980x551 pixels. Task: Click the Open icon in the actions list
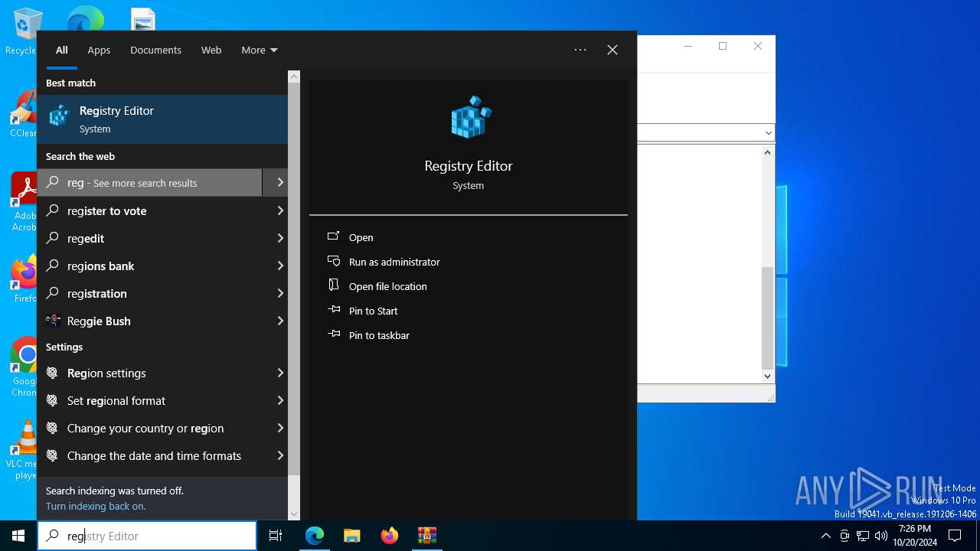[334, 236]
